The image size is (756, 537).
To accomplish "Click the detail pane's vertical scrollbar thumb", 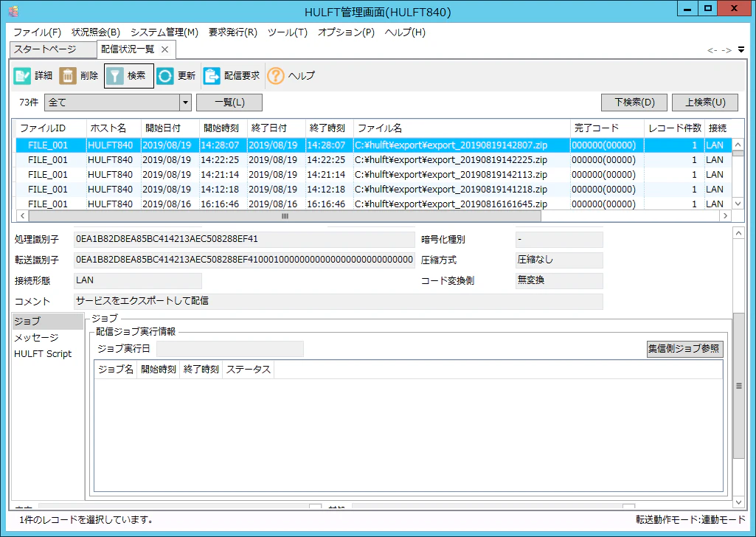I will [738, 386].
